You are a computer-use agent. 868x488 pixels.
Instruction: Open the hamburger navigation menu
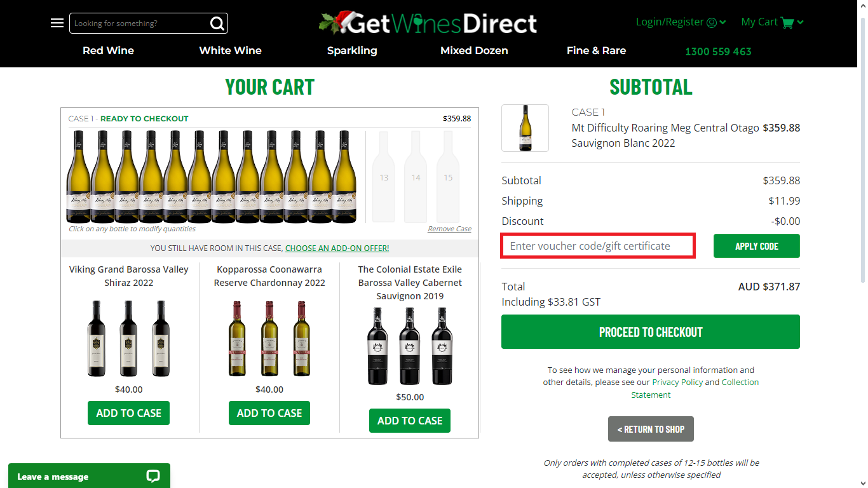click(x=57, y=22)
